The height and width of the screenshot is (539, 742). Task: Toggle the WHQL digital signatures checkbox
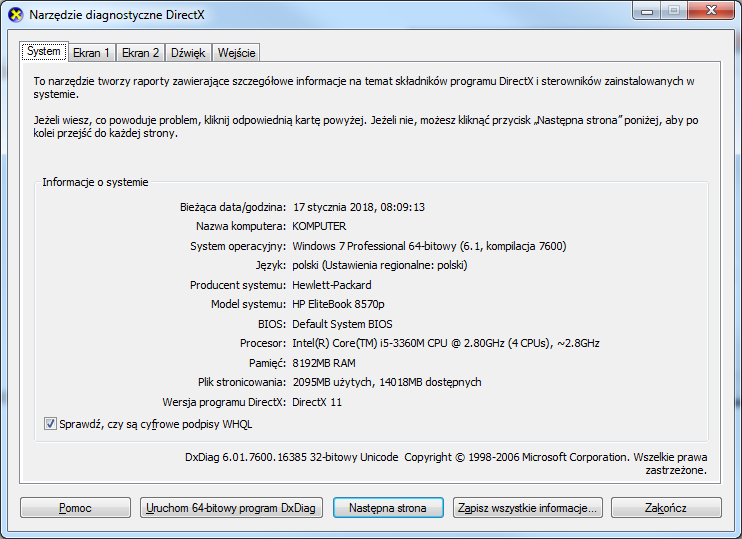tap(51, 424)
